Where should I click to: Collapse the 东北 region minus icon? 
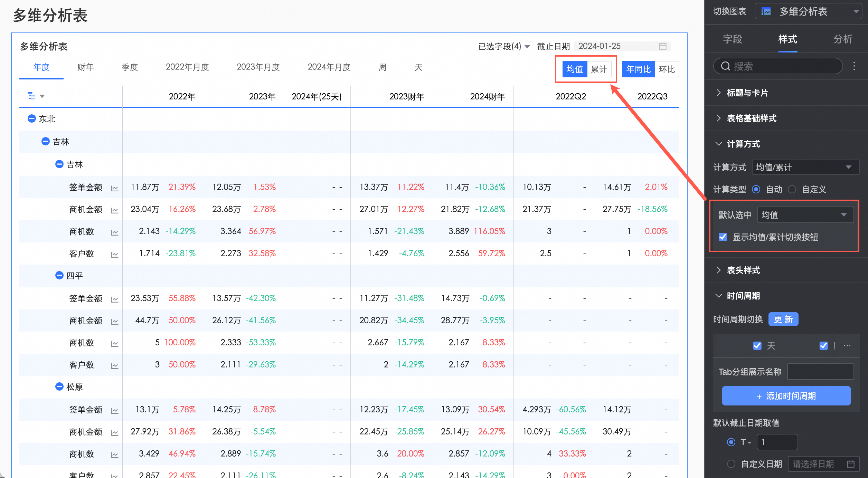tap(31, 119)
